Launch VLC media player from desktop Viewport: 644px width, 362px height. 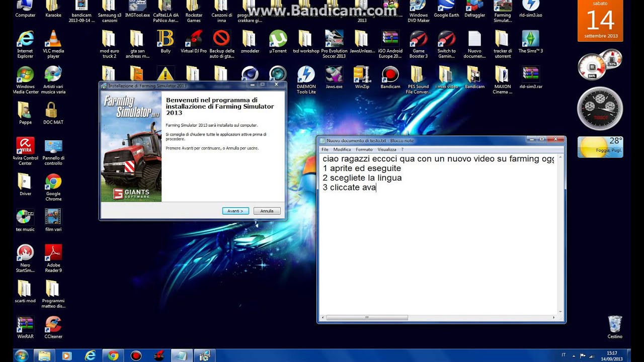pyautogui.click(x=53, y=44)
